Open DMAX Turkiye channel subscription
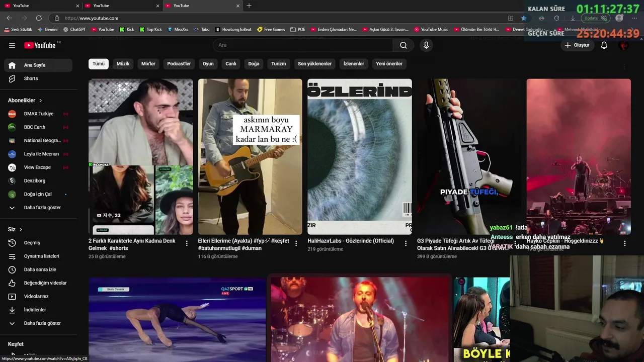This screenshot has width=644, height=362. (x=38, y=114)
